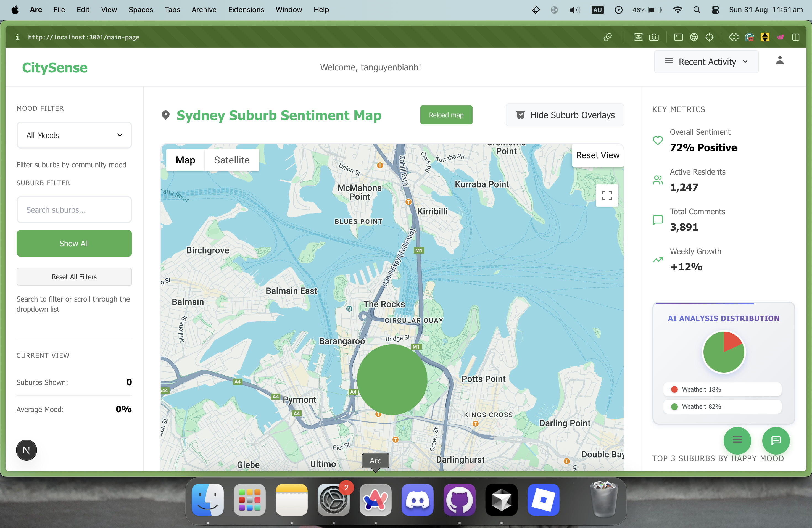Click the green menu floating button
This screenshot has width=812, height=528.
737,440
